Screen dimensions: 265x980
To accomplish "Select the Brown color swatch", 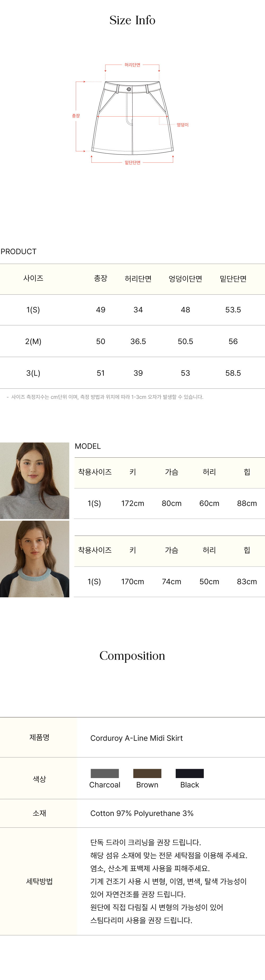I will [147, 773].
